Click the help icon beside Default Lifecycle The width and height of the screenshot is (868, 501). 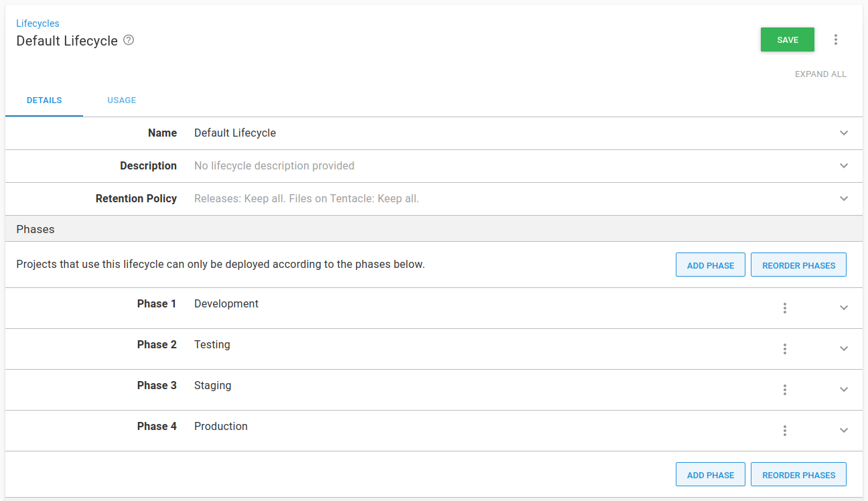[128, 40]
